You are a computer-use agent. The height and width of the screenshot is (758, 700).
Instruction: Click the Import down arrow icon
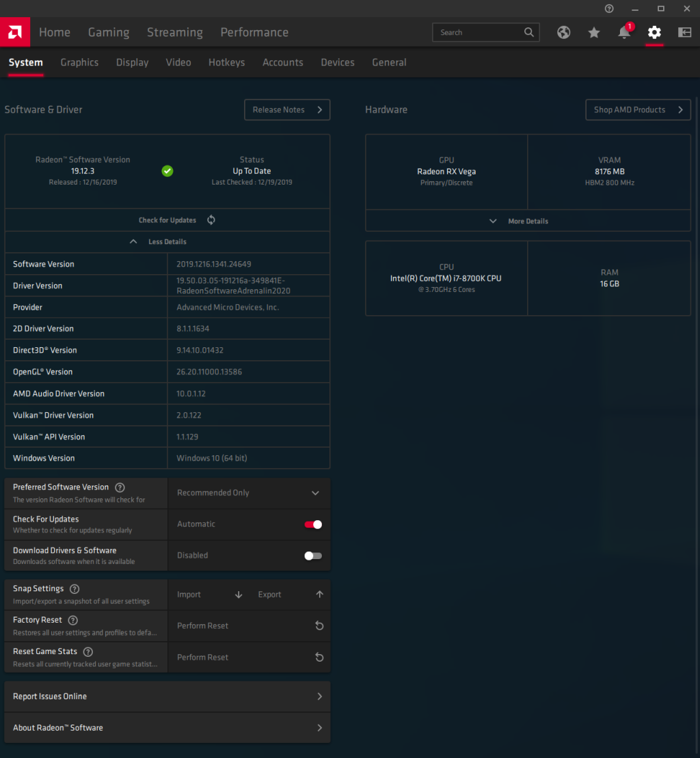[239, 595]
